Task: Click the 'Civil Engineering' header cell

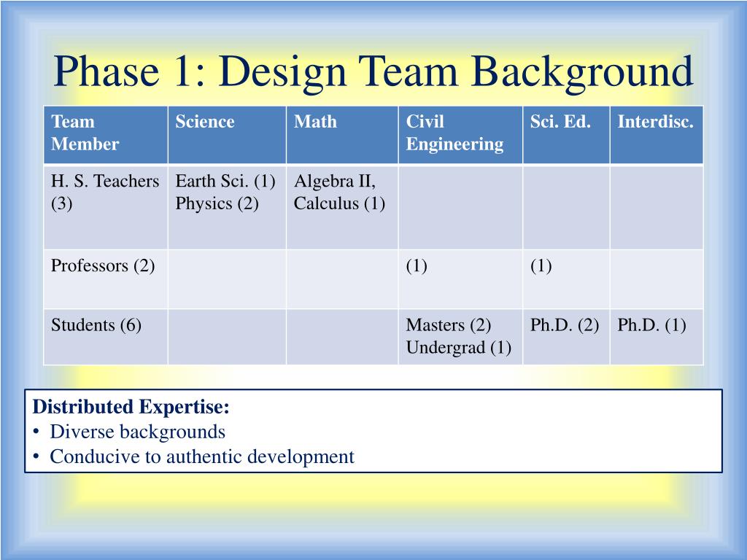Action: [x=460, y=135]
